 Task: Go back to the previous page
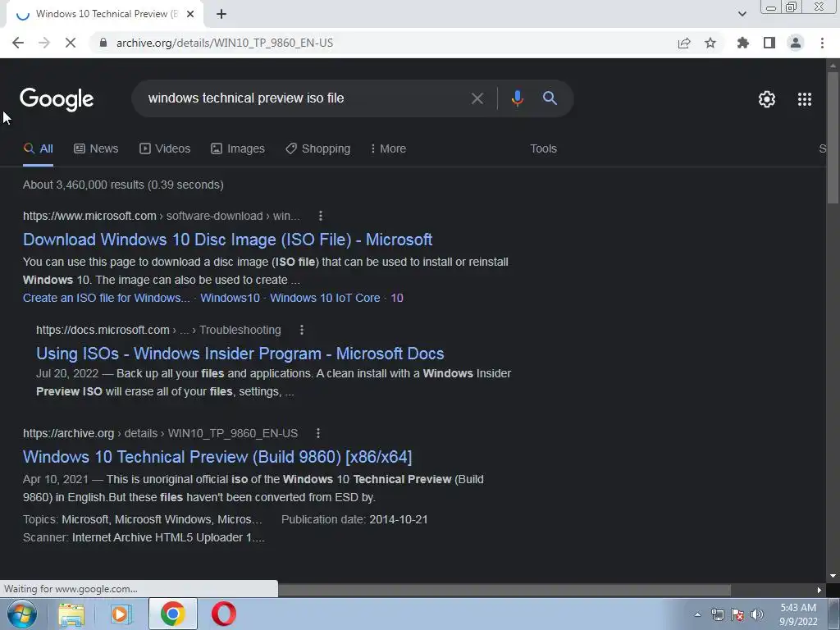click(x=18, y=43)
